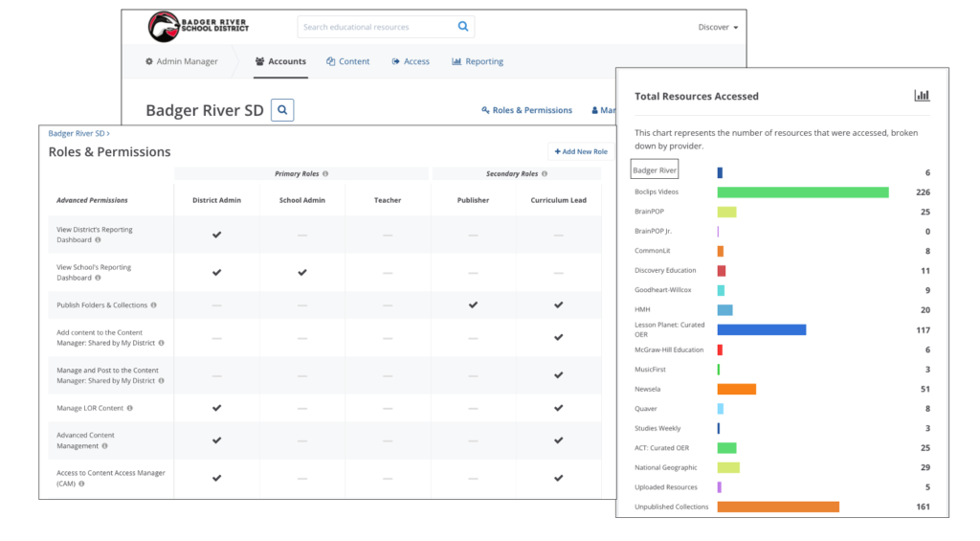Click the Studies Weekly provider label
Viewport: 980px width, 541px height.
click(657, 428)
